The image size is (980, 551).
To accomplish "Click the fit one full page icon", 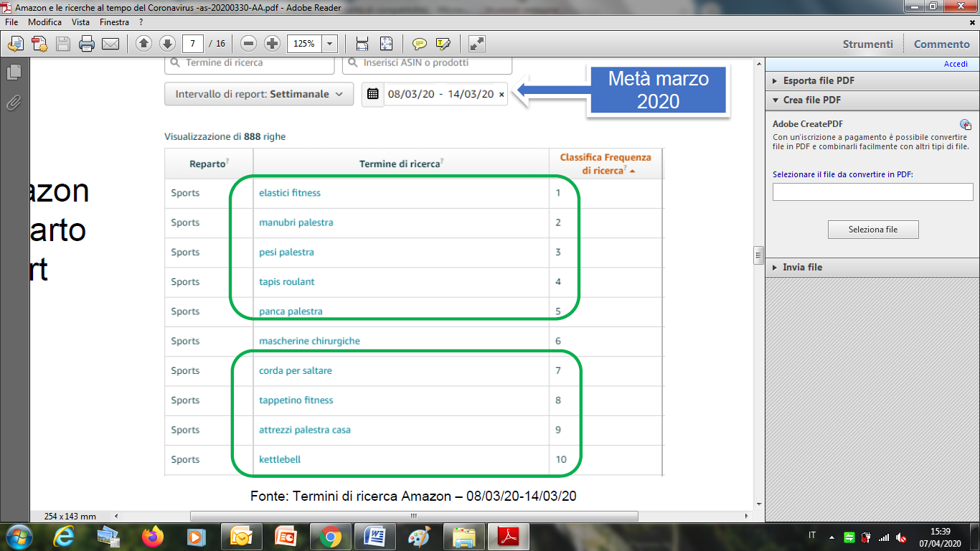I will pos(386,44).
